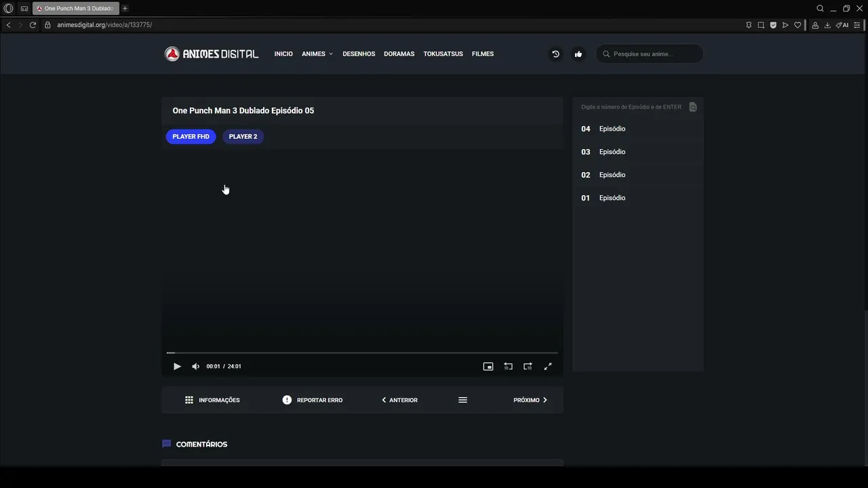Open the TOKUSATSUS menu item
868x488 pixels.
(x=443, y=54)
